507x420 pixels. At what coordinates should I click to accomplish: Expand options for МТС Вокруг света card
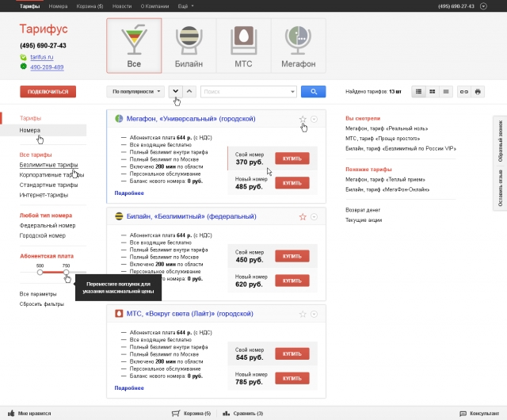click(314, 314)
